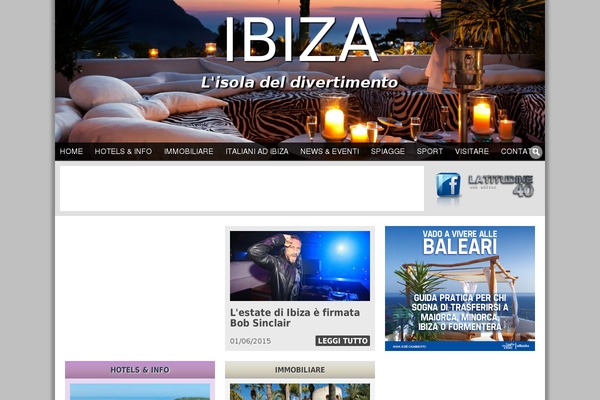The height and width of the screenshot is (400, 600).
Task: Click the L'isola del divertimento tagline
Action: tap(300, 82)
